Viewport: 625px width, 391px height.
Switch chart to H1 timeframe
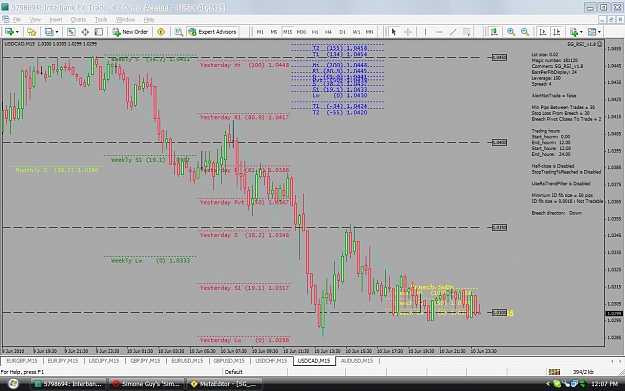click(x=315, y=32)
